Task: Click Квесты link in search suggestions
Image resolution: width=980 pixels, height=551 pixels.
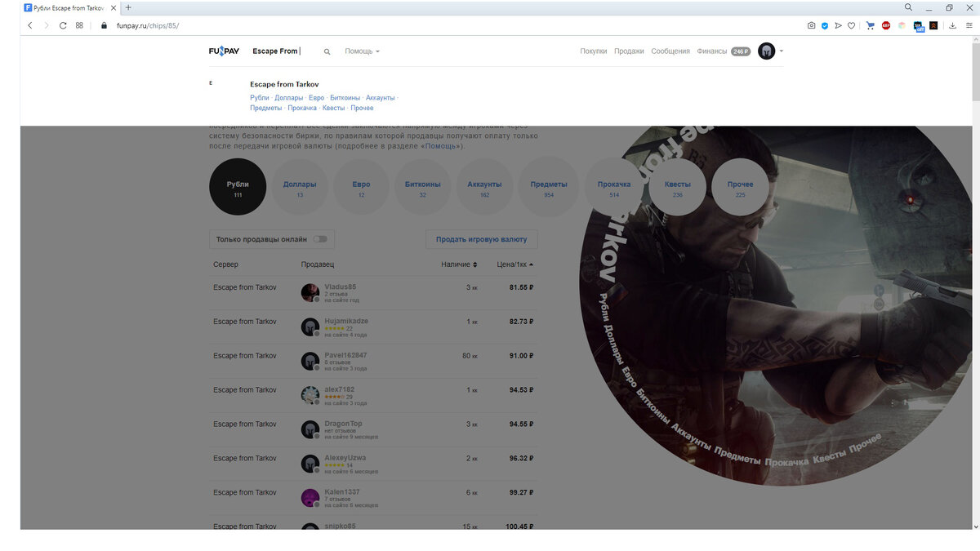Action: (x=333, y=108)
